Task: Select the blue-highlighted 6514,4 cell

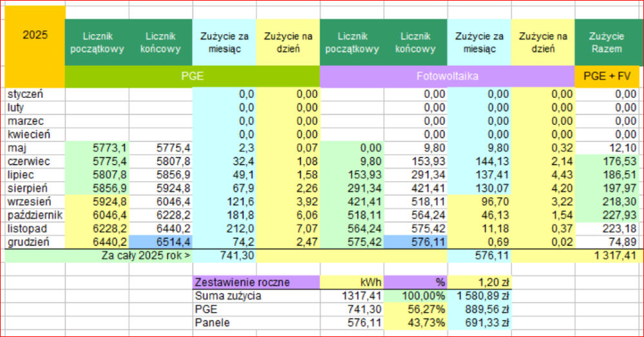Action: 160,242
